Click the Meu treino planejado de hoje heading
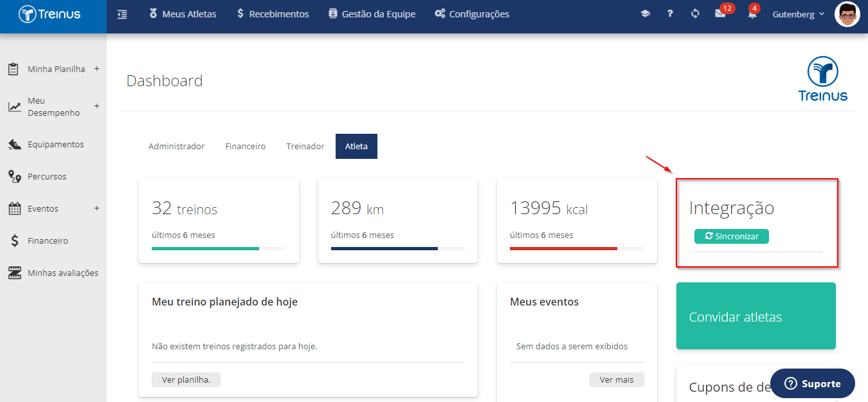Viewport: 868px width, 402px height. click(224, 302)
